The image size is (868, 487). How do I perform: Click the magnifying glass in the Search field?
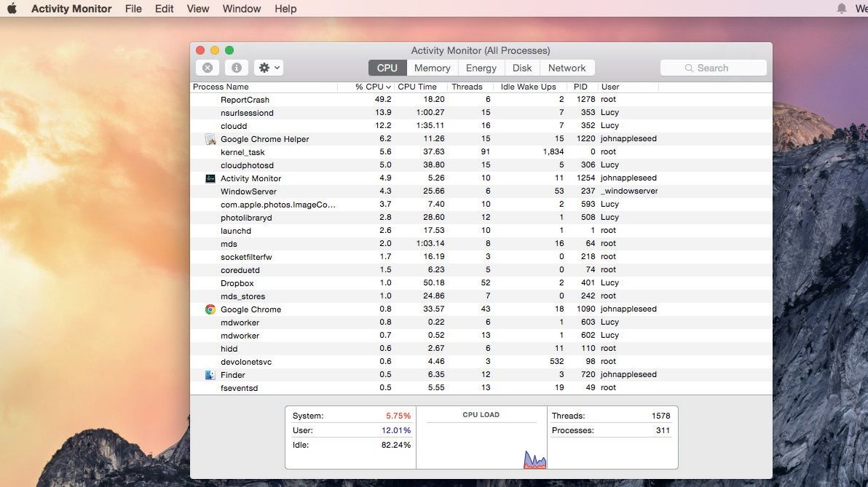(x=689, y=67)
